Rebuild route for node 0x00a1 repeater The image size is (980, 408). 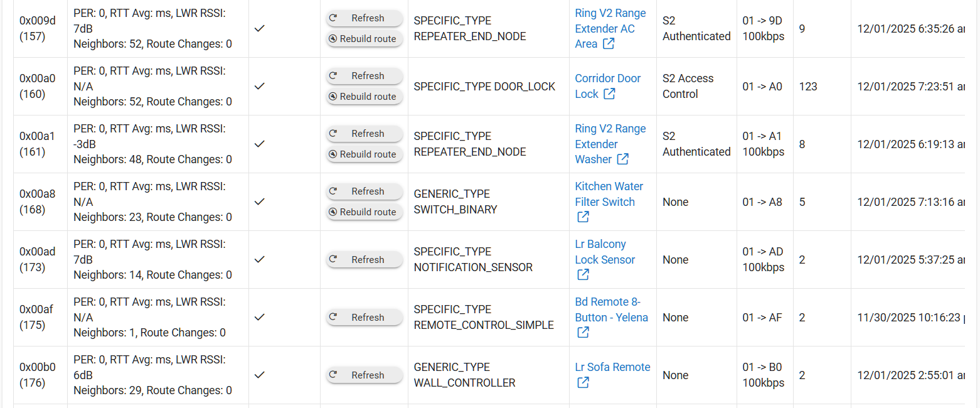click(365, 154)
